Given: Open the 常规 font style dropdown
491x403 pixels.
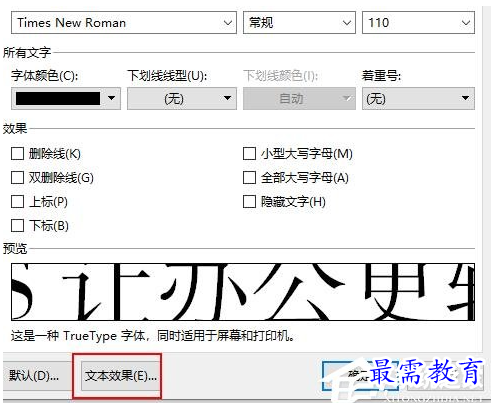Looking at the screenshot, I should pyautogui.click(x=347, y=23).
